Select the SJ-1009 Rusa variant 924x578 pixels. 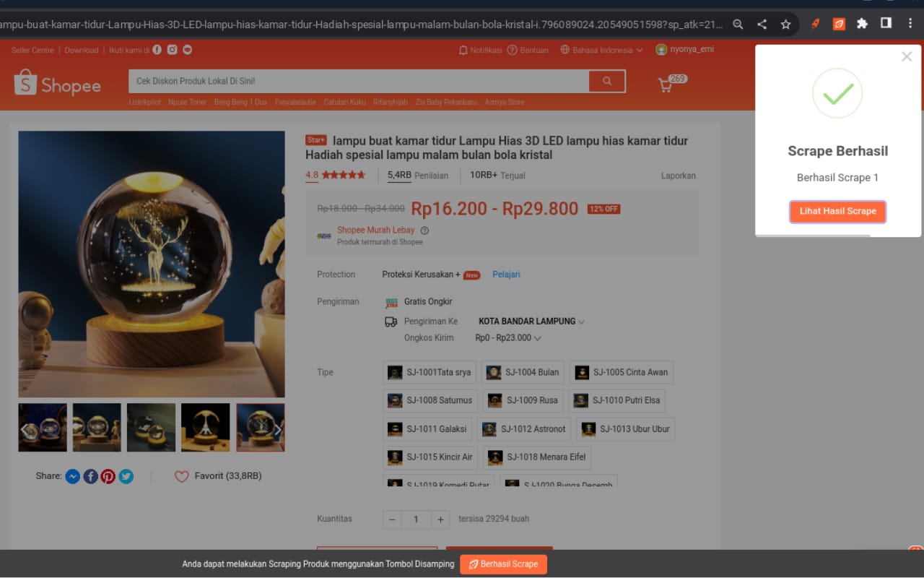pos(524,400)
